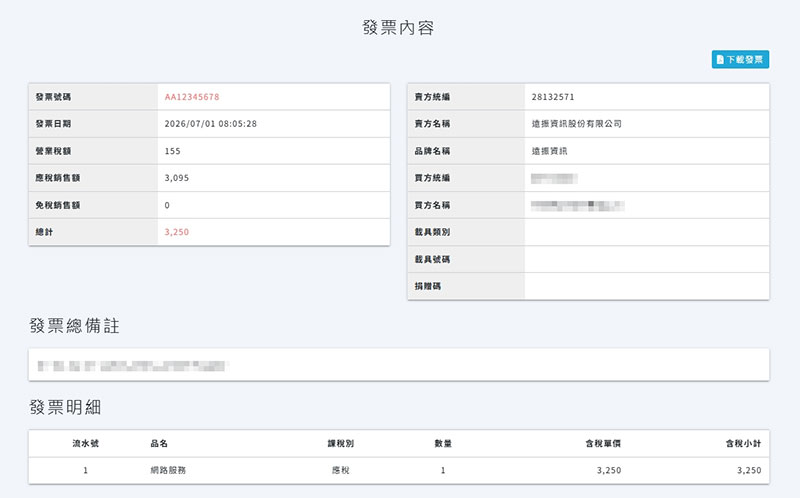Click the empty 捐贈碼 field
The image size is (800, 498).
pyautogui.click(x=646, y=286)
